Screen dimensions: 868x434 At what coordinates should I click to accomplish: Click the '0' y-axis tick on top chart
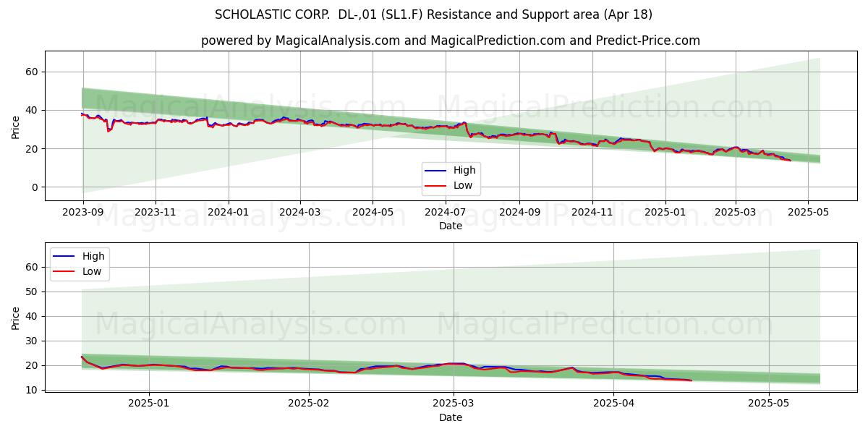tap(36, 187)
